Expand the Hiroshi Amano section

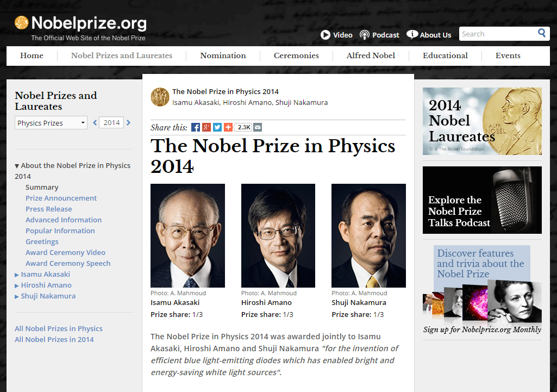(x=17, y=286)
